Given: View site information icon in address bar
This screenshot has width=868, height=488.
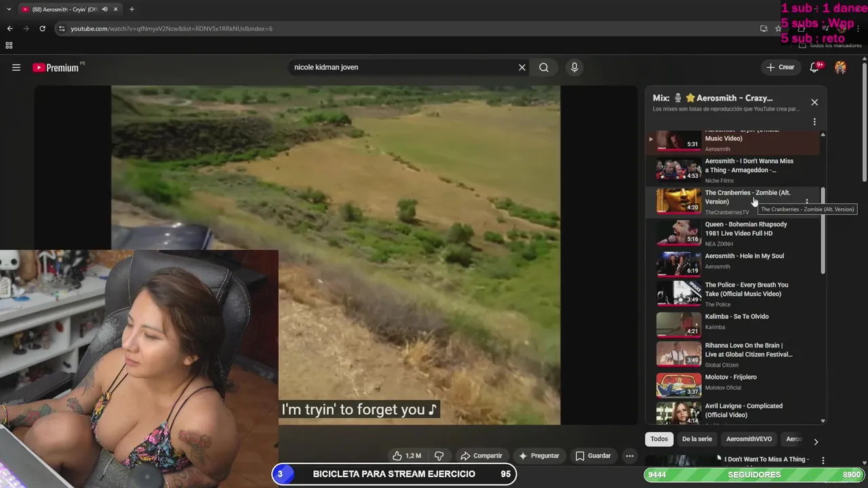Looking at the screenshot, I should coord(62,28).
